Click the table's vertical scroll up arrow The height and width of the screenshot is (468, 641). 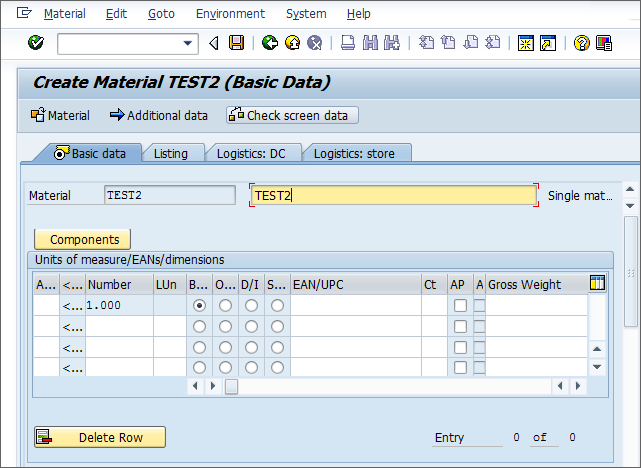597,349
